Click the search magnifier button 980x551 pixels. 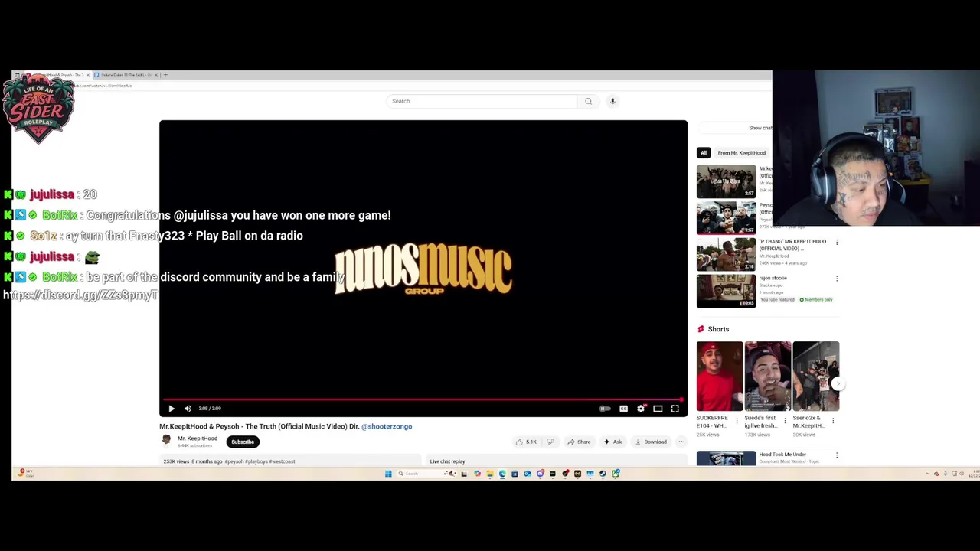588,101
